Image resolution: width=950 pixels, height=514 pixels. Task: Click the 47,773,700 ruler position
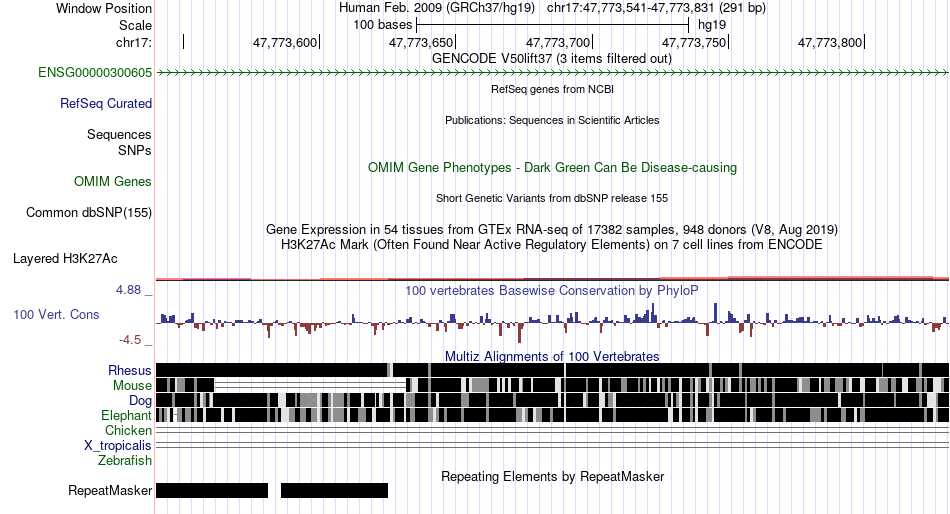(558, 42)
